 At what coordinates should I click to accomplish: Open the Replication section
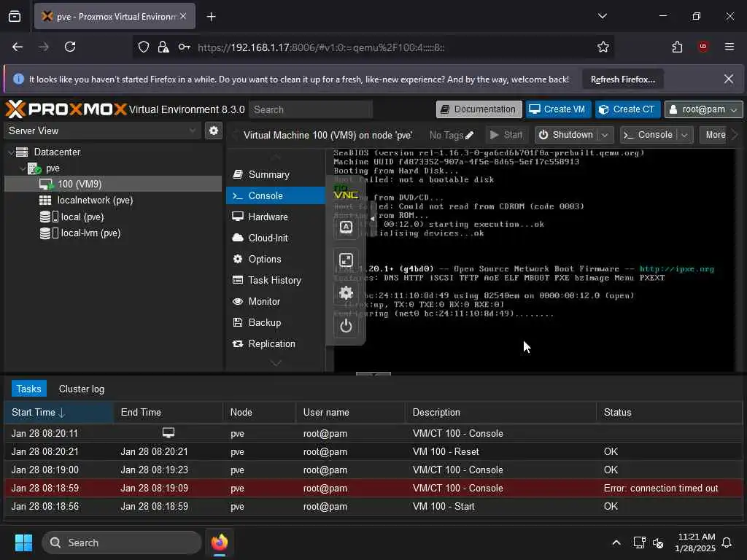(275, 344)
